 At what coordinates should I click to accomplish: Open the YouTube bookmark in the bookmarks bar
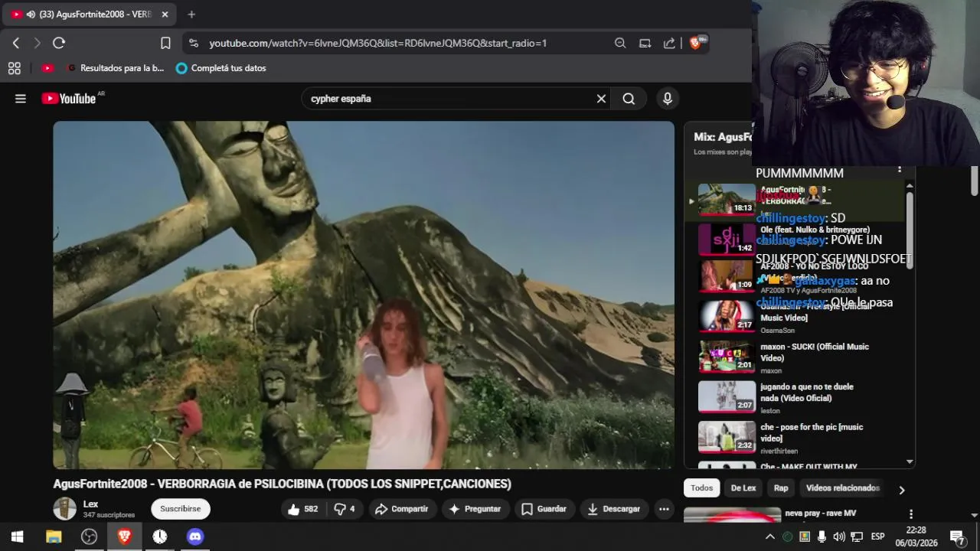(47, 68)
